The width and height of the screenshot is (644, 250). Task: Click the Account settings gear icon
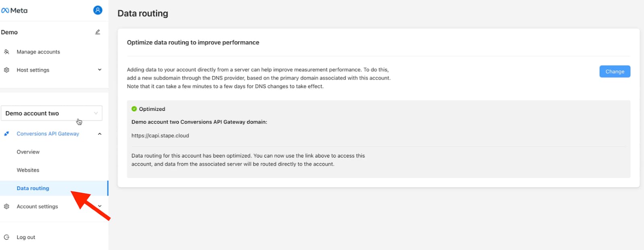coord(6,206)
